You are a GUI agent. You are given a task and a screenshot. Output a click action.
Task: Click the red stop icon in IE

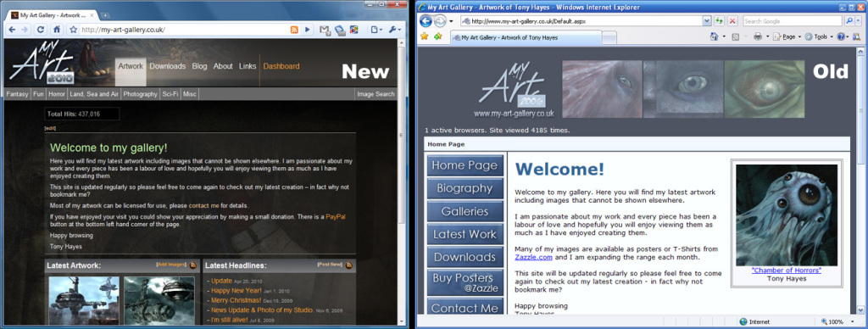[x=732, y=20]
